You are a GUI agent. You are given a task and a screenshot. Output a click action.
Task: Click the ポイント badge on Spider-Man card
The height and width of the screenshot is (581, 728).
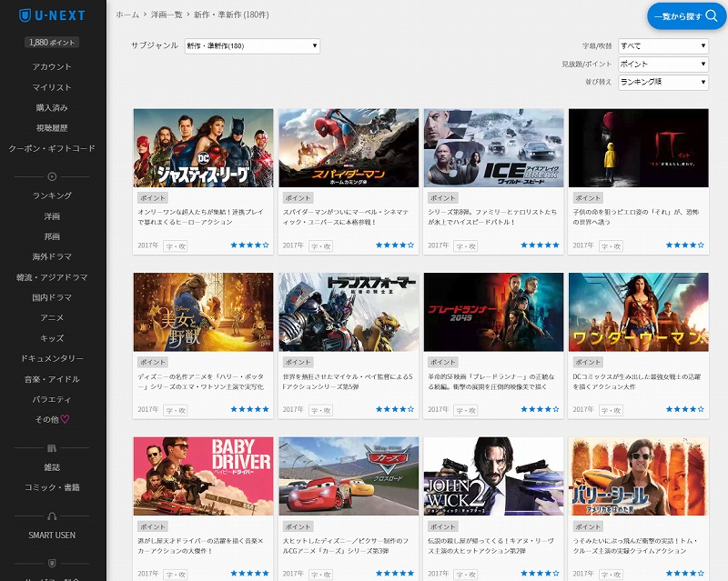click(x=298, y=197)
